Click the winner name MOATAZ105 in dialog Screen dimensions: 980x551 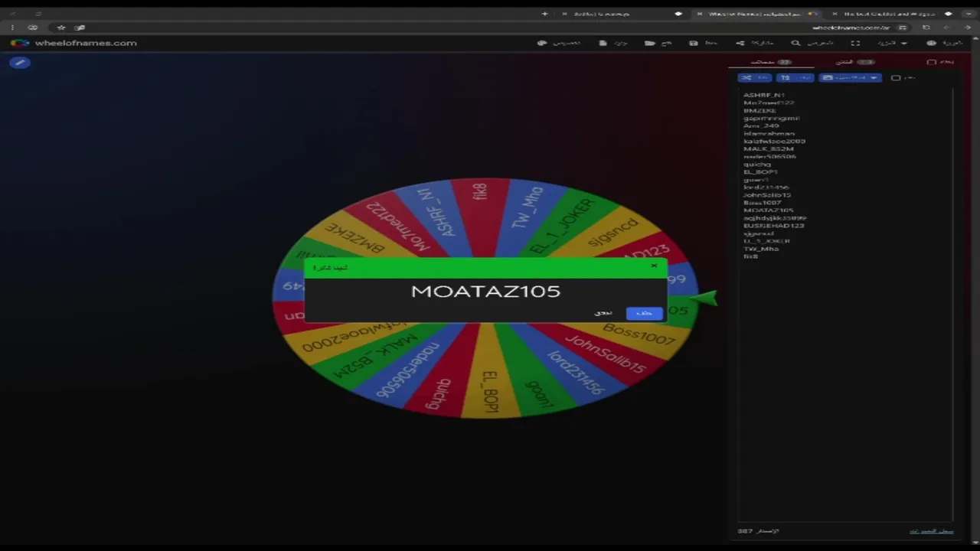[485, 292]
